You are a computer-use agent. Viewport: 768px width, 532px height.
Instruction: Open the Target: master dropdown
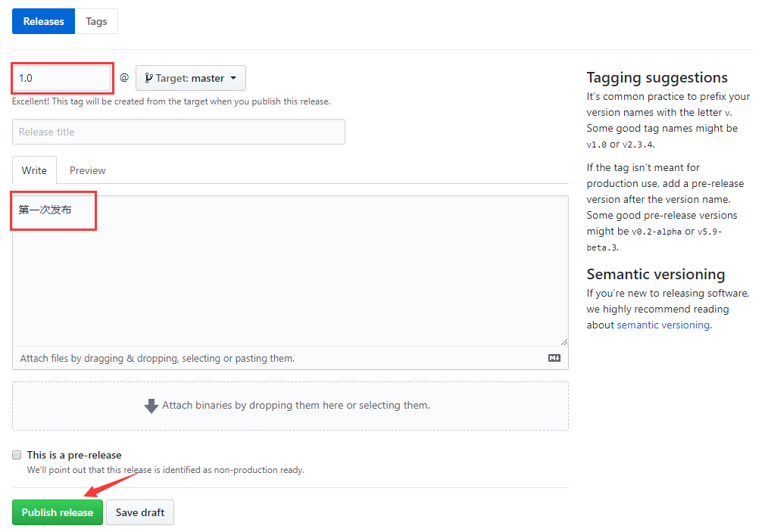tap(191, 78)
